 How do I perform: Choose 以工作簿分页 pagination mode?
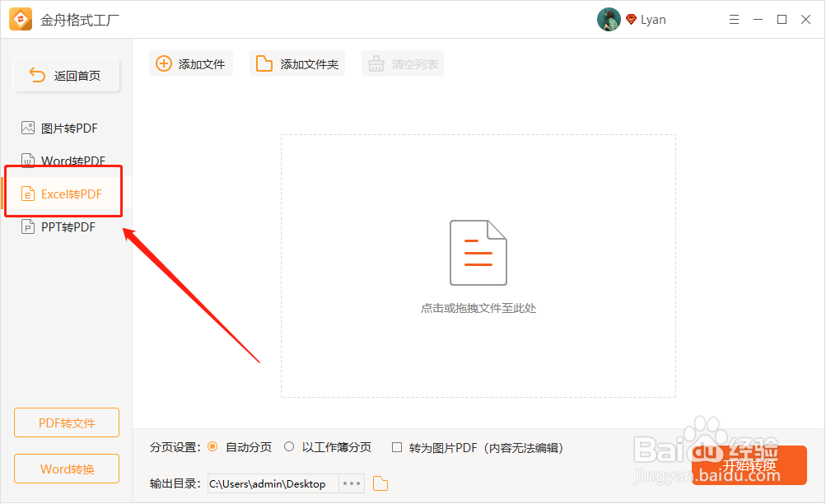(x=289, y=447)
